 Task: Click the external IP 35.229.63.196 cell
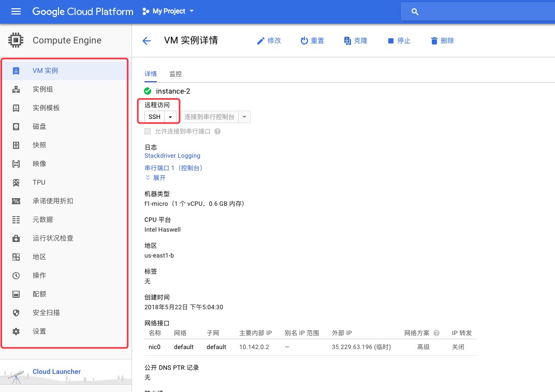click(x=361, y=347)
